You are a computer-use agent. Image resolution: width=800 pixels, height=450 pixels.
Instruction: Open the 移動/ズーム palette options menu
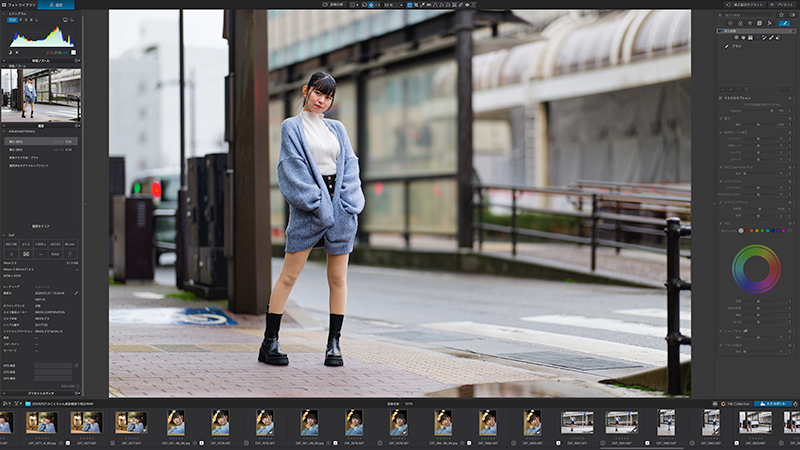pos(78,61)
